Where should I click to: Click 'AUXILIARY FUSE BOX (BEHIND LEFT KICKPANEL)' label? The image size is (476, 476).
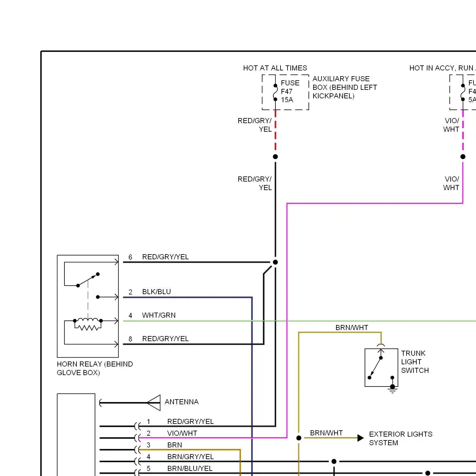pyautogui.click(x=345, y=87)
